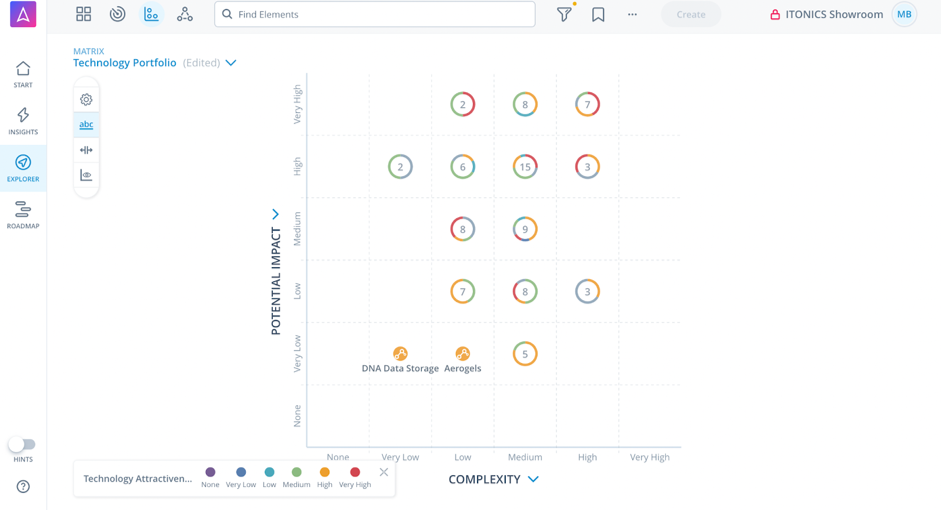Screen dimensions: 941x510
Task: Click the Create button
Action: (691, 14)
